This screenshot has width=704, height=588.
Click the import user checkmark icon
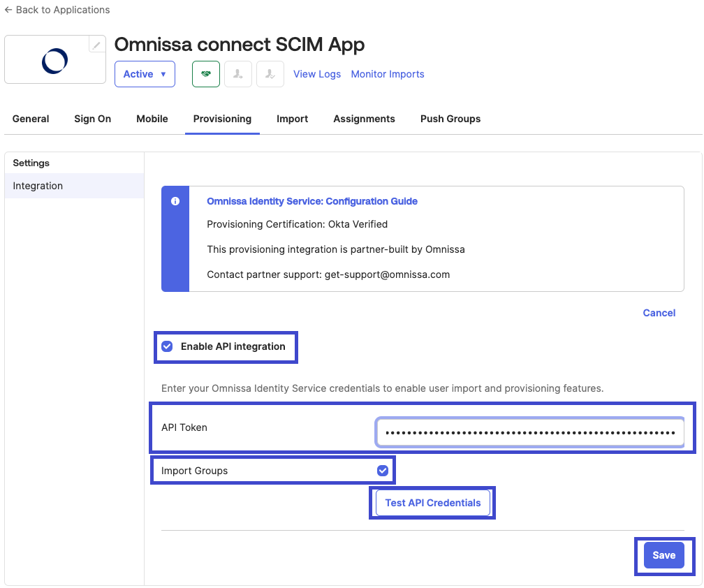click(270, 74)
